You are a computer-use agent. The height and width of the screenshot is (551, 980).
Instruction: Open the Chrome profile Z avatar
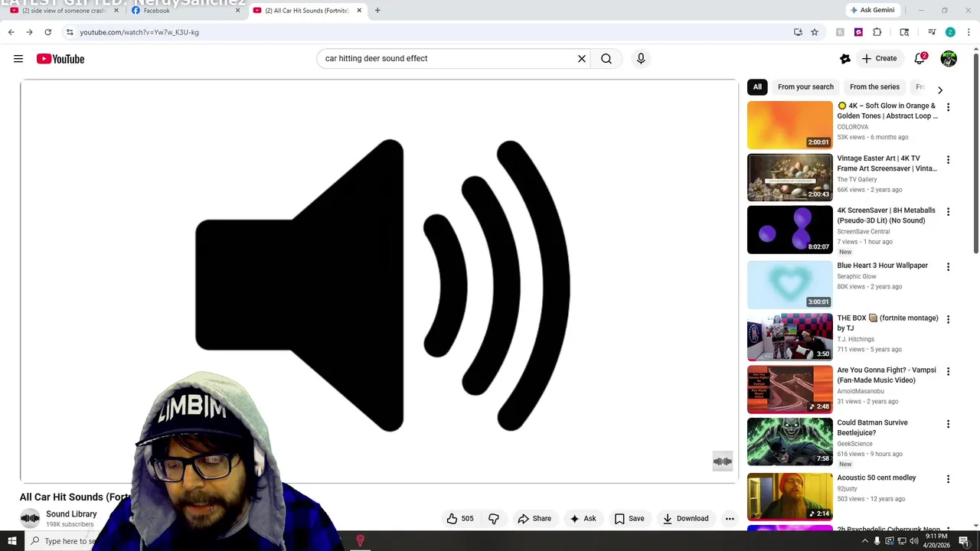(950, 32)
